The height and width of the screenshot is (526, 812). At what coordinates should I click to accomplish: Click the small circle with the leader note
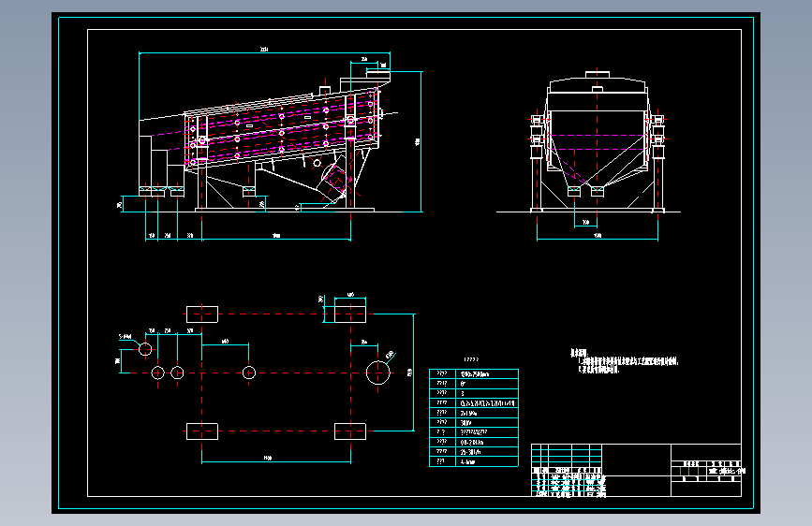(x=145, y=349)
